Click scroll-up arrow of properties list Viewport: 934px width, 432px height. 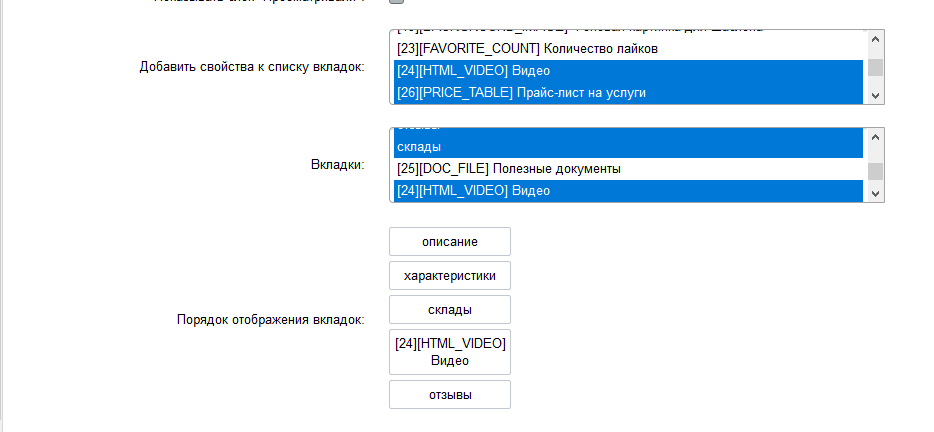coord(875,39)
